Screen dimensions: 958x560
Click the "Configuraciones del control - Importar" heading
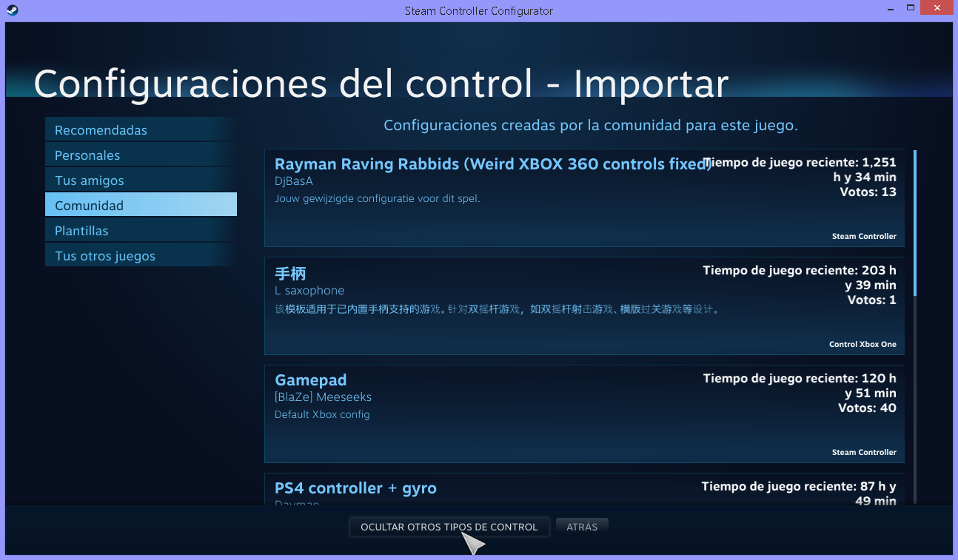point(381,84)
